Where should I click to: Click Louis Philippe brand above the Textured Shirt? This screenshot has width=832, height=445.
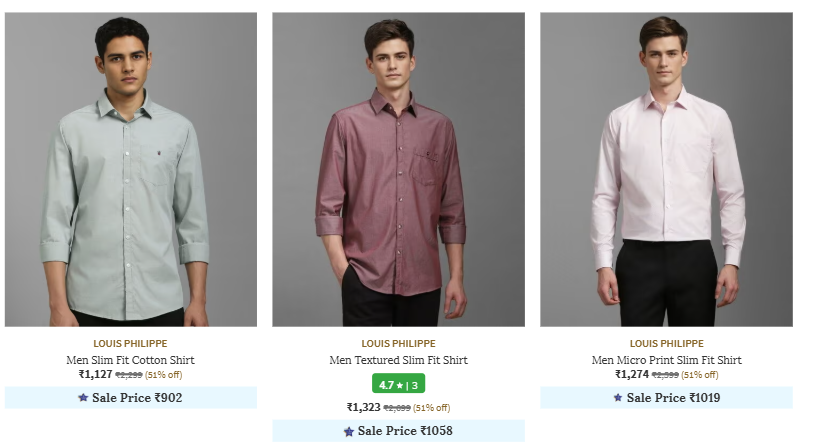tap(398, 343)
